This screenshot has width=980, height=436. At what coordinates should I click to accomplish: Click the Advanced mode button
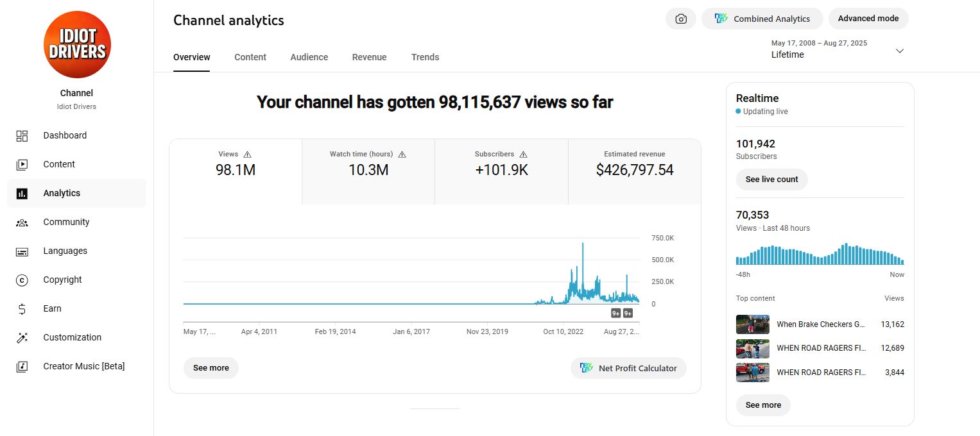tap(868, 19)
